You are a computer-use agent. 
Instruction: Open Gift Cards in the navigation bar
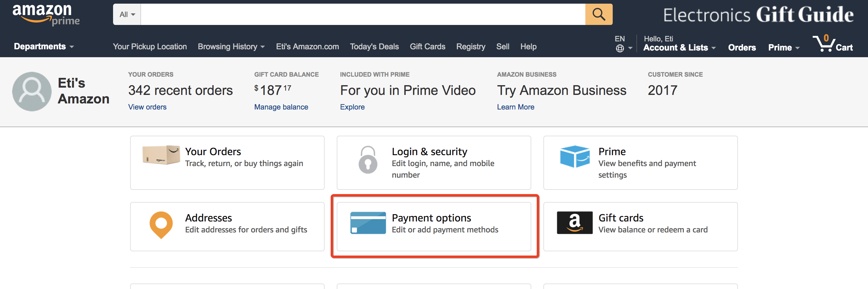click(x=427, y=47)
